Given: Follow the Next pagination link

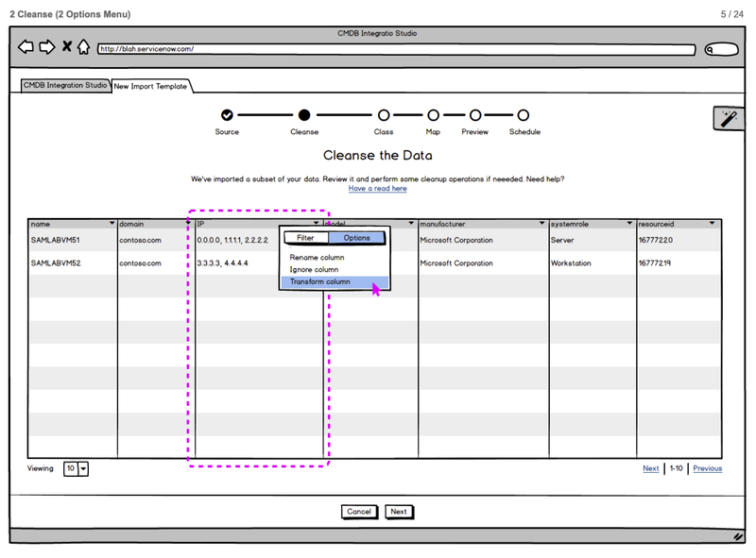Looking at the screenshot, I should click(x=650, y=468).
